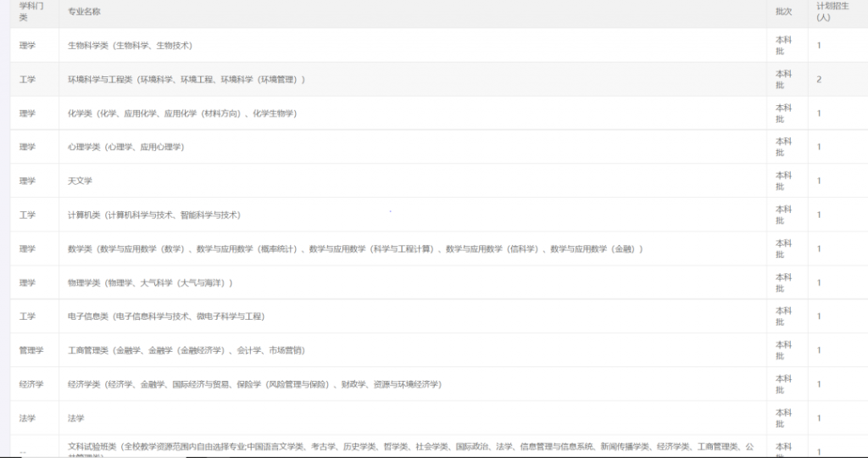Click enrollment count 1 for 生物科学类

click(x=819, y=46)
